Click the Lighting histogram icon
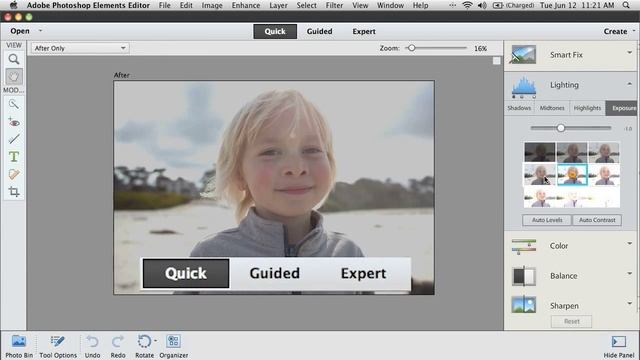640x360 pixels. tap(524, 86)
